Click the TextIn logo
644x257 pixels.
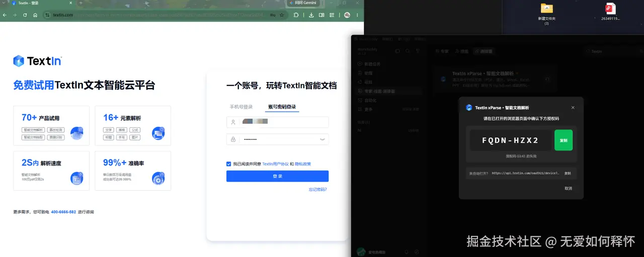38,61
